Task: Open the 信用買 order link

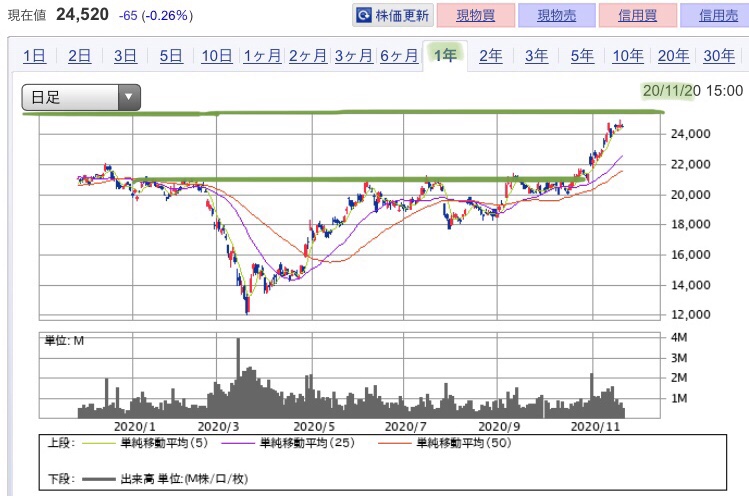Action: [x=638, y=15]
